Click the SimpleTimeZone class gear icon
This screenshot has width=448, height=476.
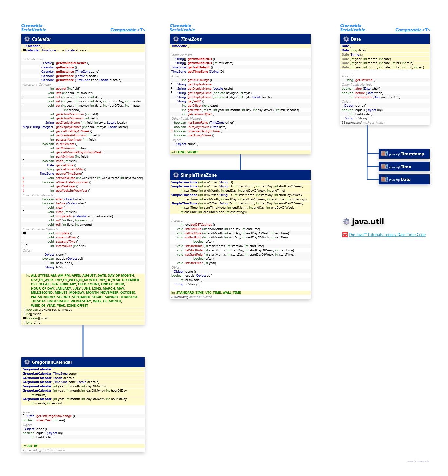(x=176, y=175)
